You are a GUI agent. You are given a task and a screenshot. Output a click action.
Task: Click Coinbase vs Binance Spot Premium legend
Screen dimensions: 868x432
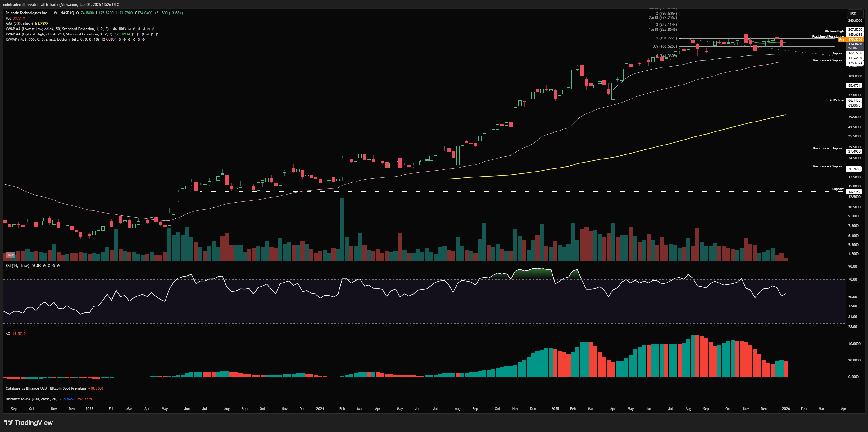coord(45,388)
